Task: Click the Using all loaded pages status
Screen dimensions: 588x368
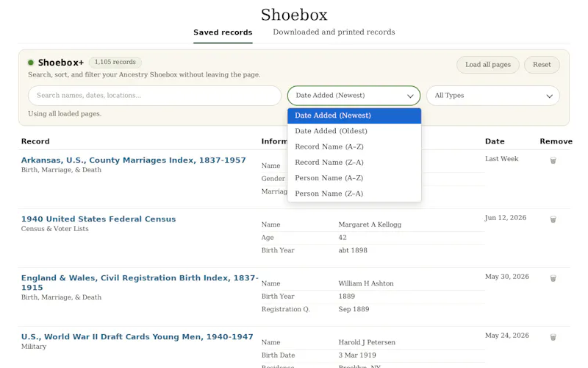Action: 65,114
